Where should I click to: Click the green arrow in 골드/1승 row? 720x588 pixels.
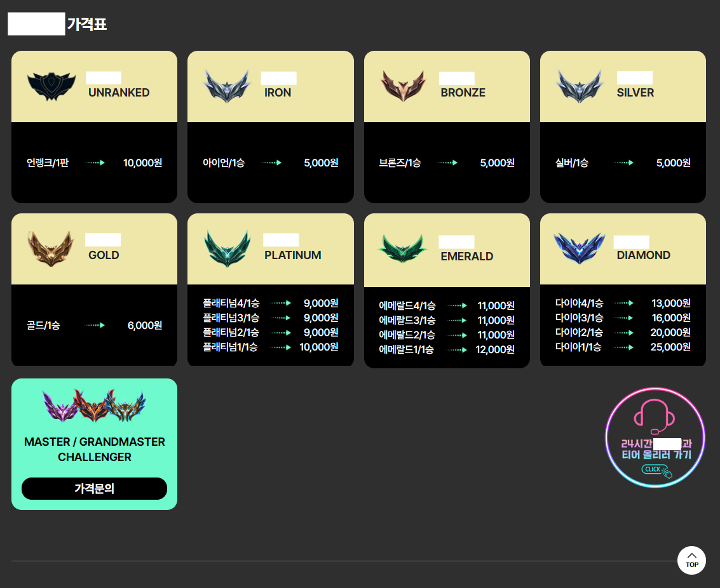click(x=95, y=325)
